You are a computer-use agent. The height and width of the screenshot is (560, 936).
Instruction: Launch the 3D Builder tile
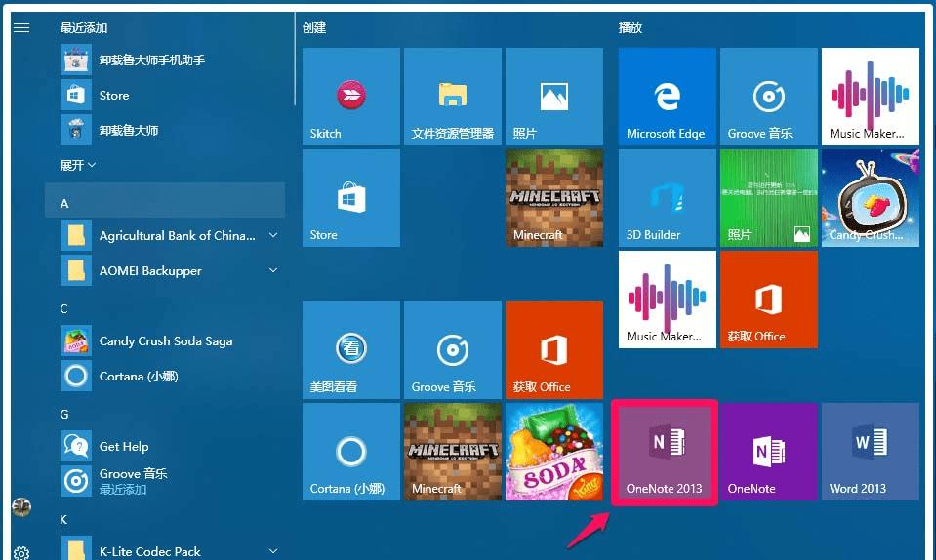point(668,198)
